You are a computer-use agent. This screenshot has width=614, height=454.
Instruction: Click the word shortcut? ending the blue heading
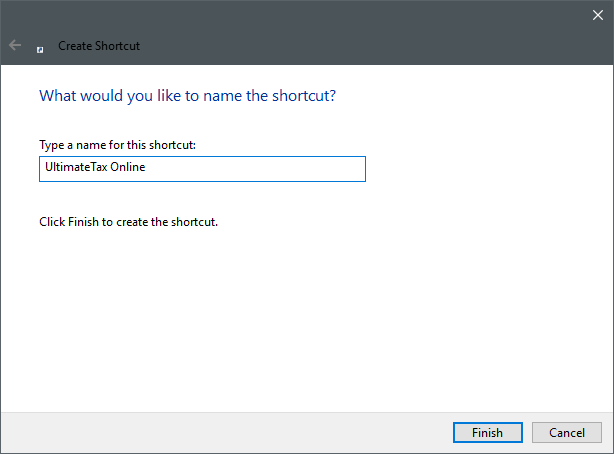(304, 96)
